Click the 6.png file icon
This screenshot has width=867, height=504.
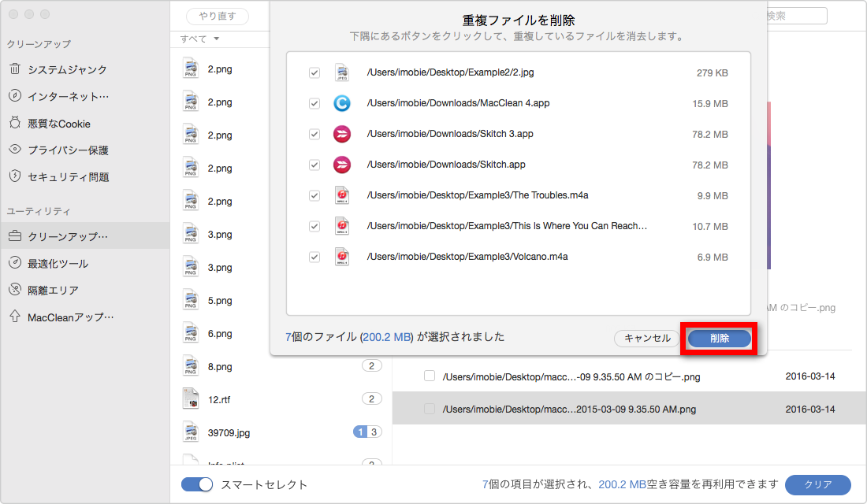click(191, 332)
